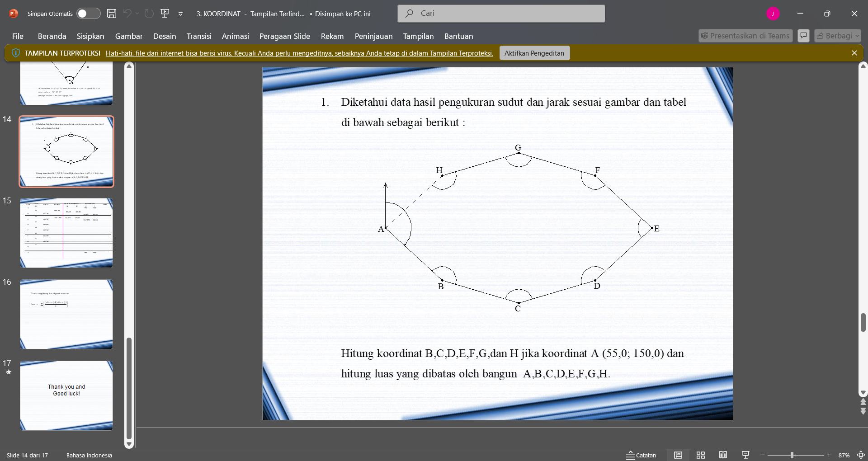Viewport: 868px width, 461px height.
Task: Click the 87% zoom level
Action: coord(844,455)
